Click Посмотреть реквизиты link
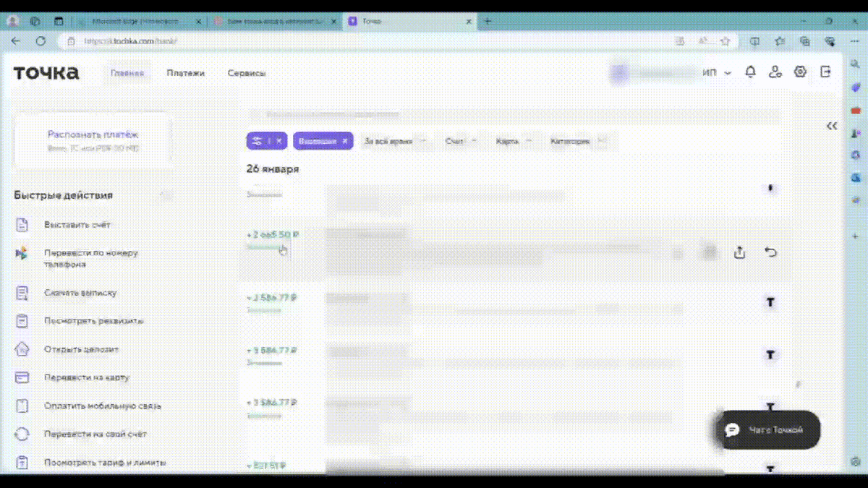The width and height of the screenshot is (868, 488). tap(94, 321)
